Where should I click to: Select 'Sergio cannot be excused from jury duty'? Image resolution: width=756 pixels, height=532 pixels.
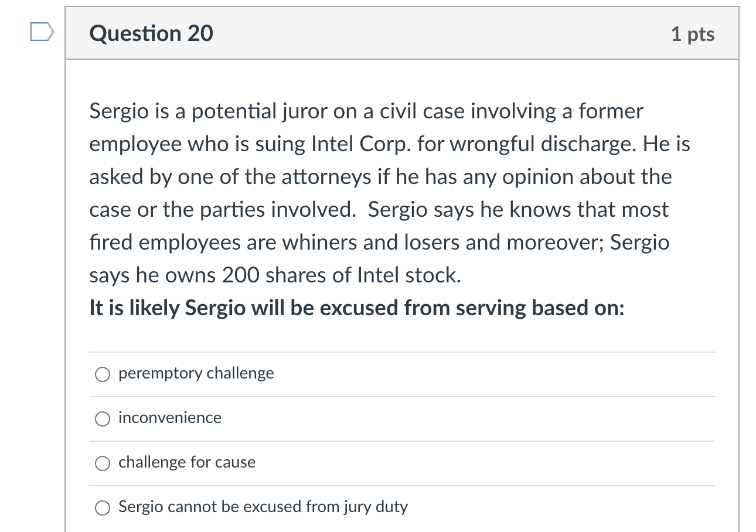tap(103, 507)
